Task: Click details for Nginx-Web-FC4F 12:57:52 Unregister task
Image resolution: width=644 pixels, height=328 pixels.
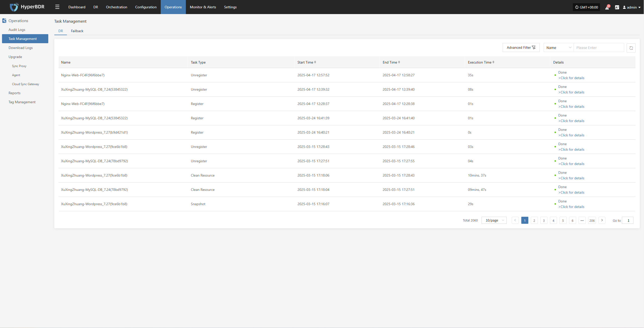Action: pyautogui.click(x=571, y=78)
